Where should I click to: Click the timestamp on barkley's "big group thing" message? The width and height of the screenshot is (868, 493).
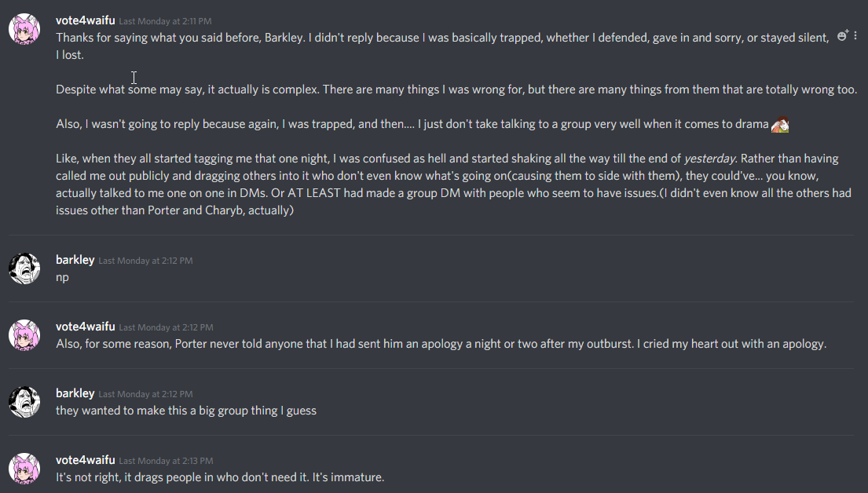point(145,394)
